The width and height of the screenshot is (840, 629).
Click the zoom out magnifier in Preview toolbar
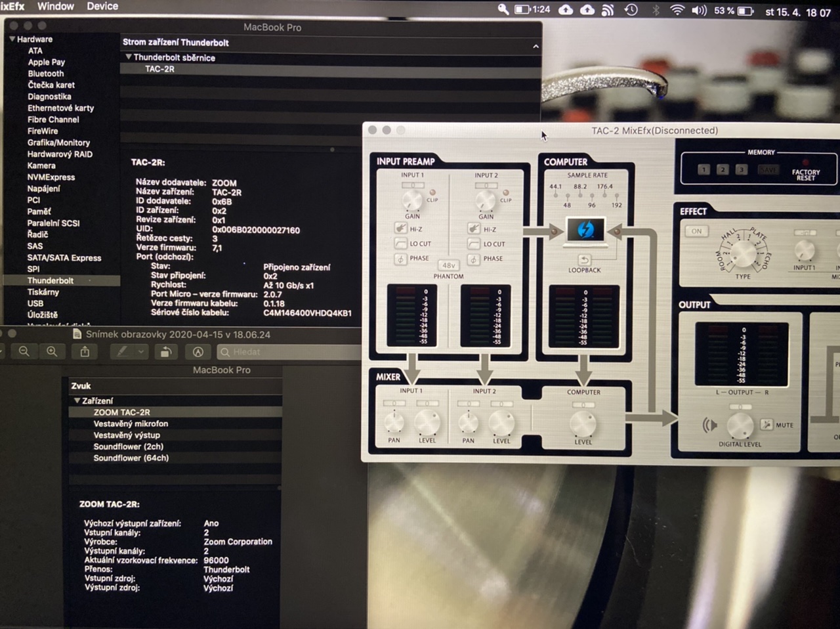click(x=24, y=352)
